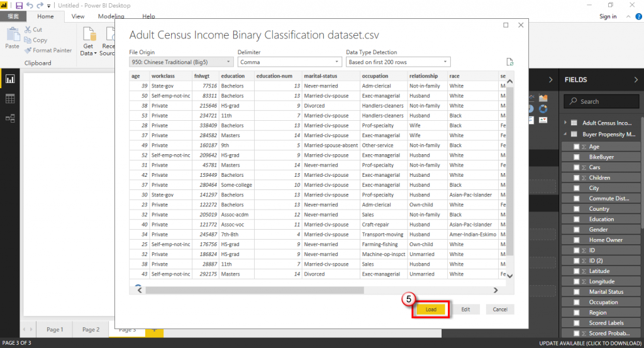Click the Recent Sources icon
The height and width of the screenshot is (348, 644).
coord(110,34)
